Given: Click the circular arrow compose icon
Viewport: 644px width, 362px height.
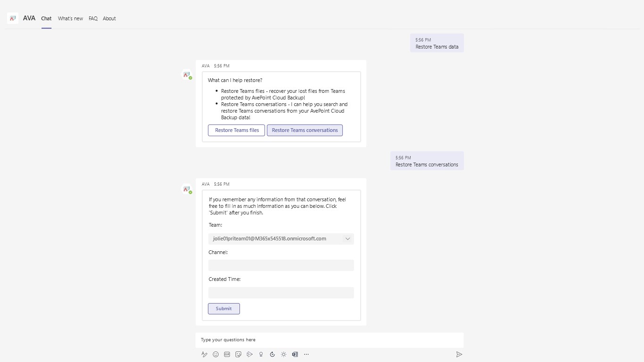Looking at the screenshot, I should [272, 354].
